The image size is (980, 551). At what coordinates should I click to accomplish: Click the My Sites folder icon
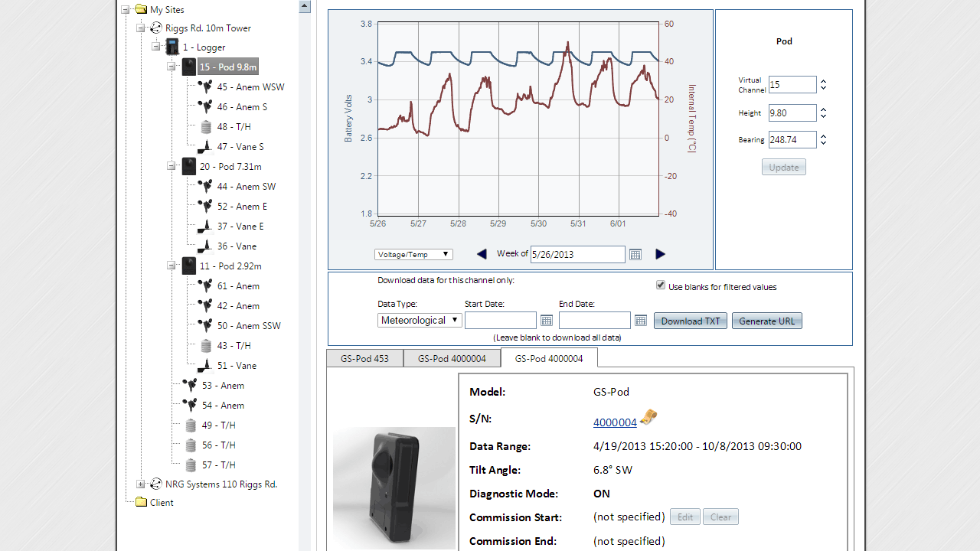click(140, 9)
